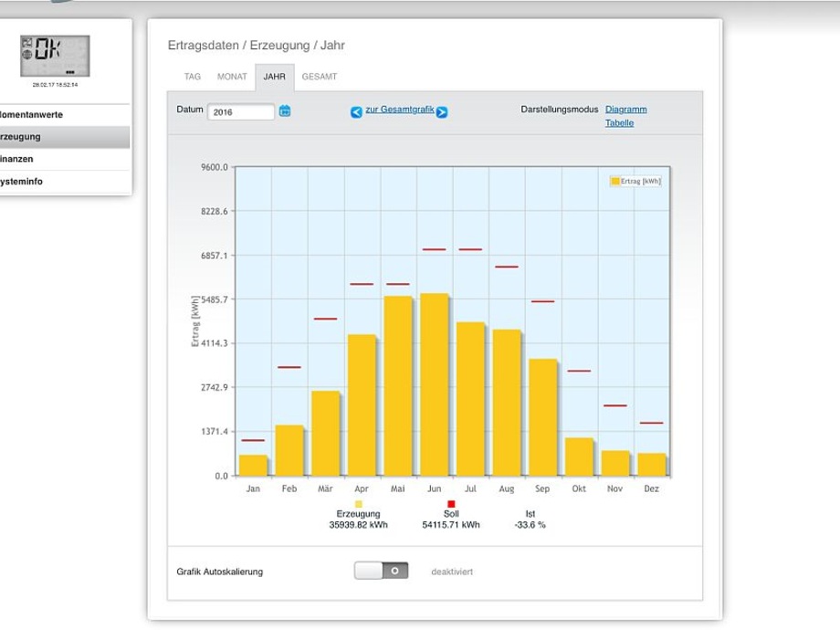This screenshot has height=630, width=840.
Task: Click the Datum year input field
Action: (241, 111)
